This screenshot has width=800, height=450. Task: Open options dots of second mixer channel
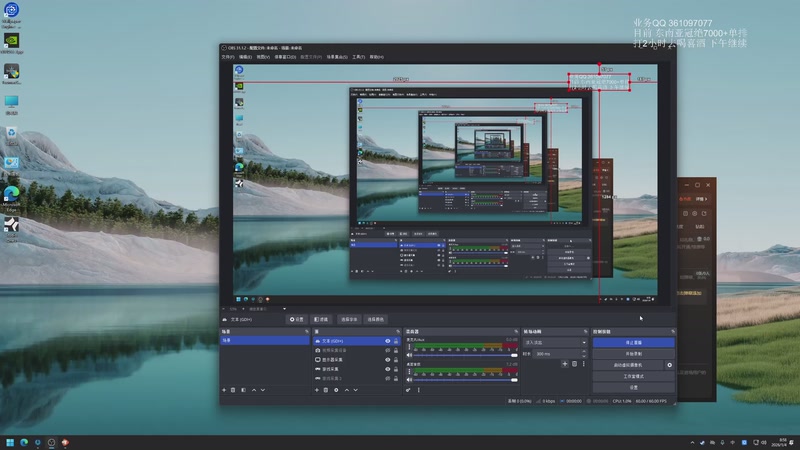coord(409,371)
